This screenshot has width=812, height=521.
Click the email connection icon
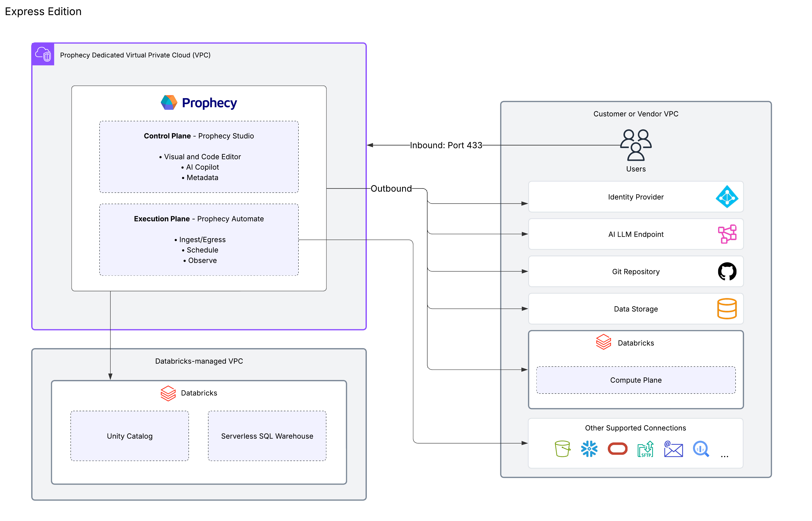674,449
